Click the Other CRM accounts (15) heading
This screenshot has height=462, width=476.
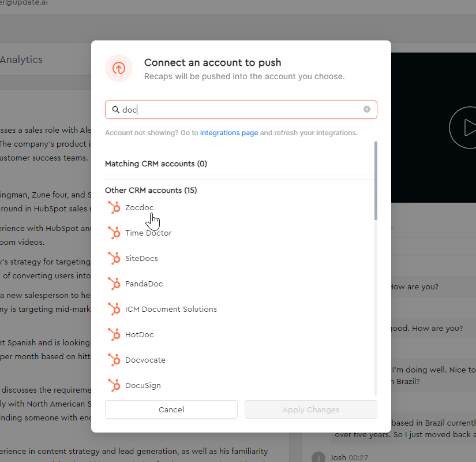[x=151, y=190]
